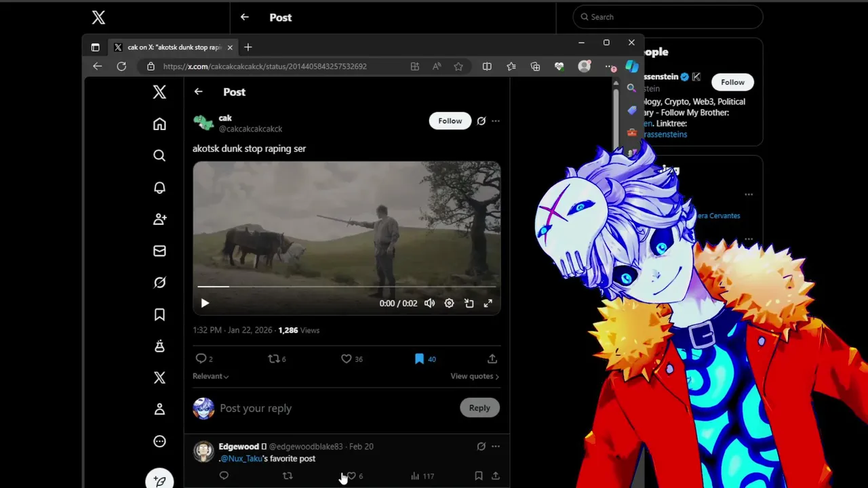Click Search box in background X window
868x488 pixels.
pyautogui.click(x=668, y=17)
